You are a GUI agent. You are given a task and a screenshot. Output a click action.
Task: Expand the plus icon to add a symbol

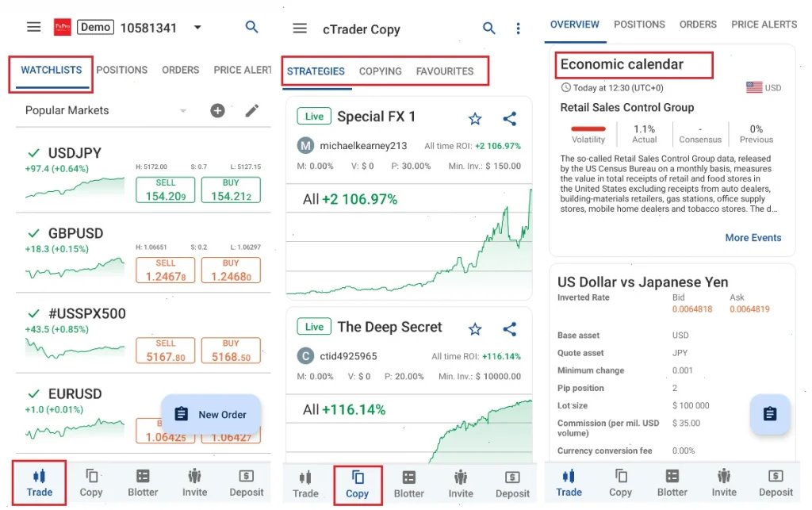coord(217,110)
